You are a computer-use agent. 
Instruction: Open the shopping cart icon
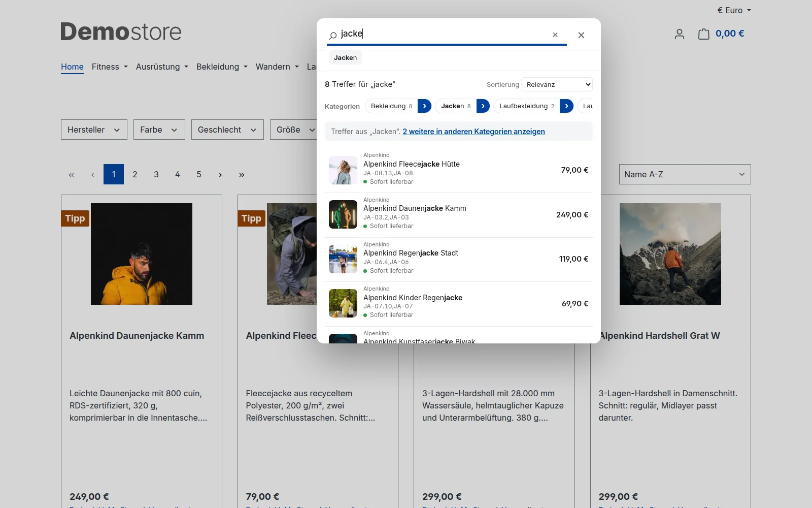[x=703, y=34]
